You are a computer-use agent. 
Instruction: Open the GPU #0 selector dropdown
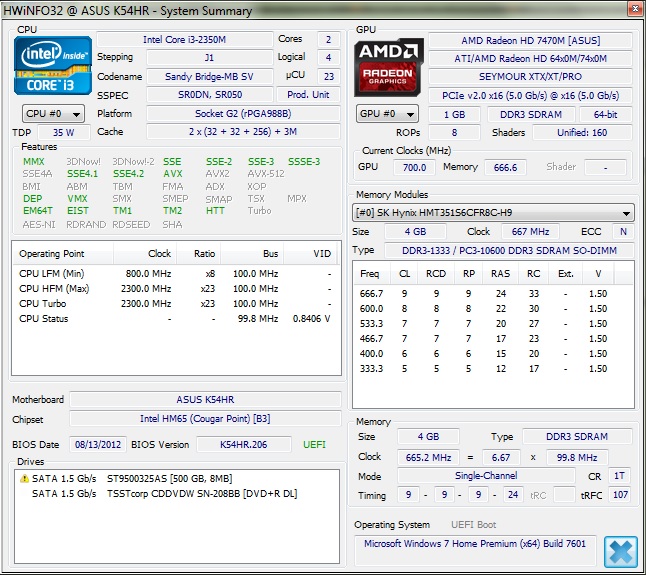coord(387,114)
